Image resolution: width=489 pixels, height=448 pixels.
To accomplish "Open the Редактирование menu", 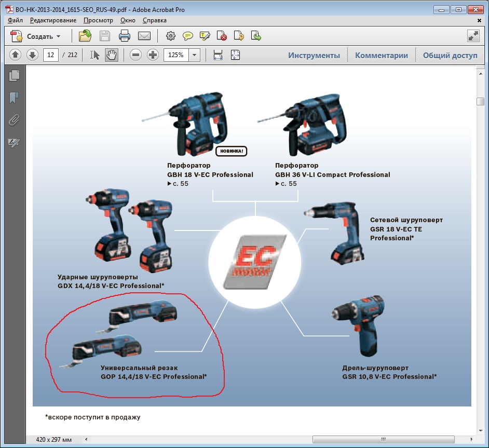I will pos(53,20).
